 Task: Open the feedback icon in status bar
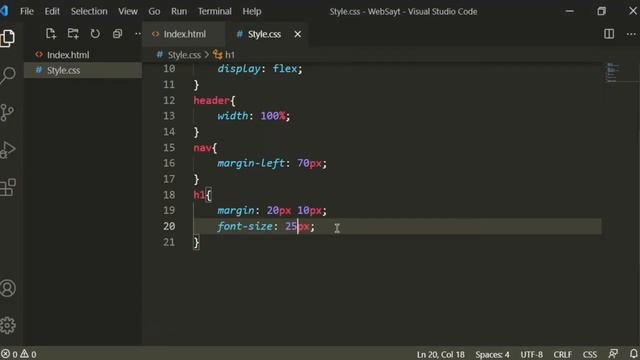tap(613, 354)
